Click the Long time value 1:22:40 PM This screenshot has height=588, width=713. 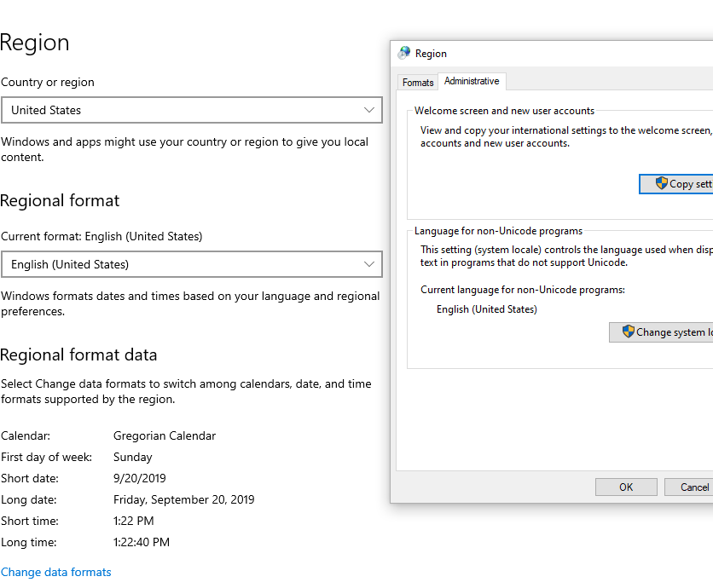[x=142, y=542]
